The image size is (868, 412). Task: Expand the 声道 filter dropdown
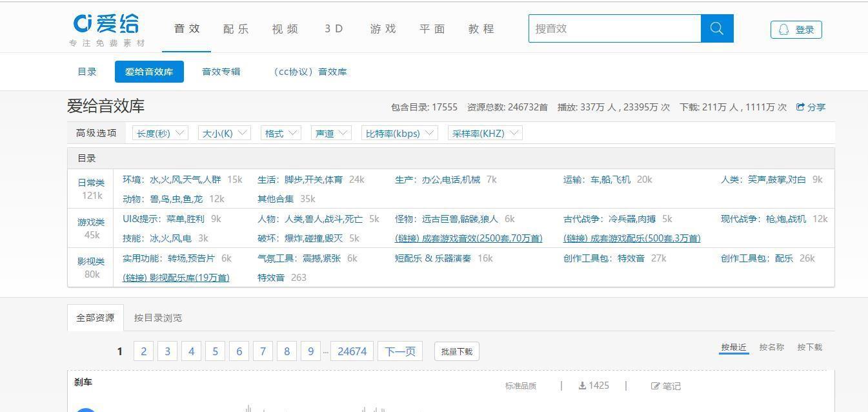tap(331, 133)
